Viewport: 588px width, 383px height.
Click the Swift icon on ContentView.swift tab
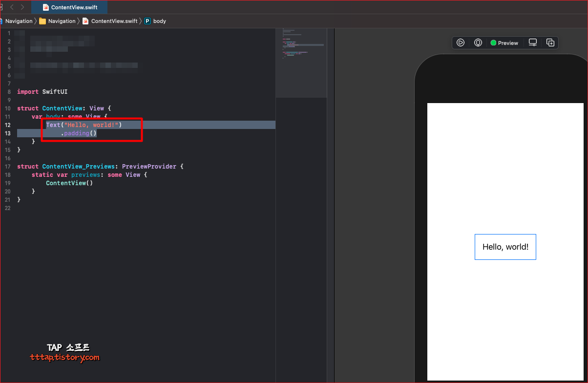pyautogui.click(x=46, y=7)
